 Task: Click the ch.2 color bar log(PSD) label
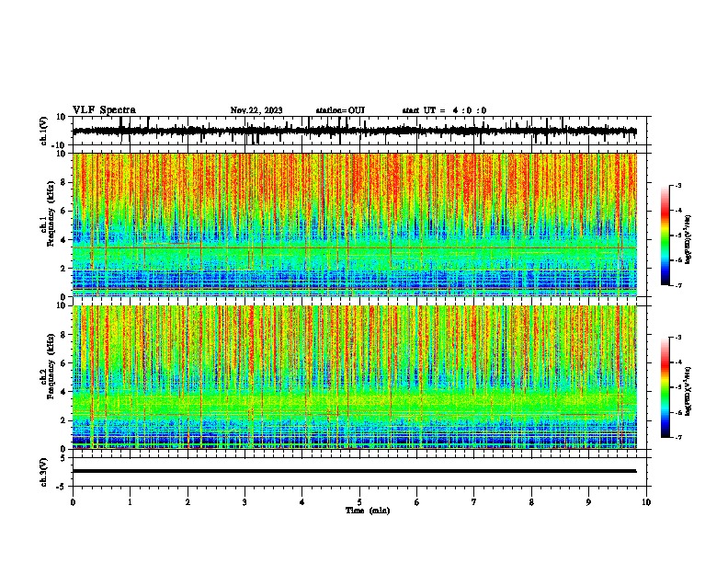(x=688, y=392)
